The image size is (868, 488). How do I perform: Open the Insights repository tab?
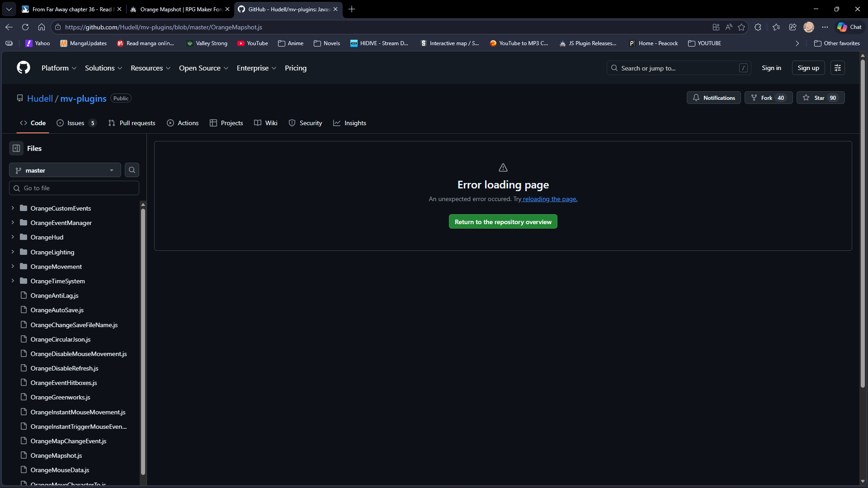350,123
